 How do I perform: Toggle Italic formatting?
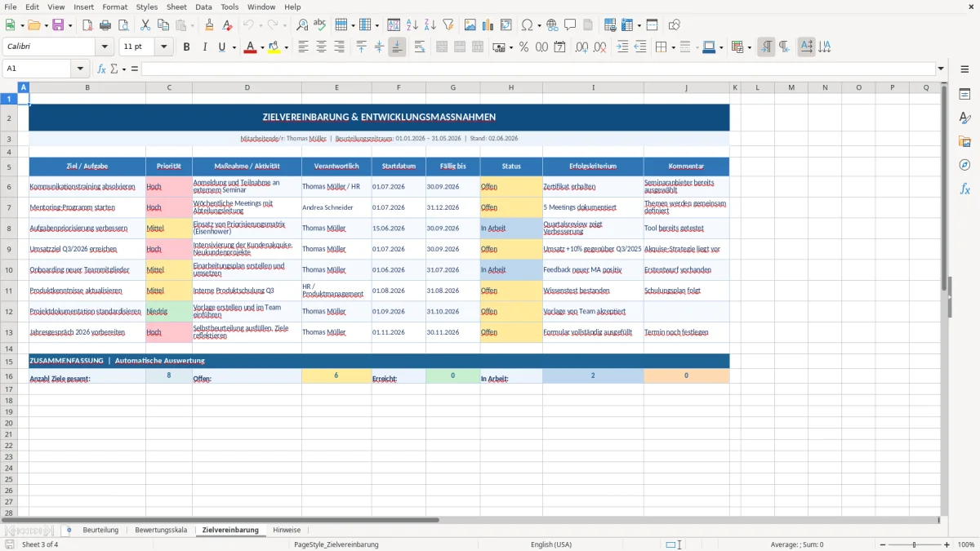click(x=204, y=47)
